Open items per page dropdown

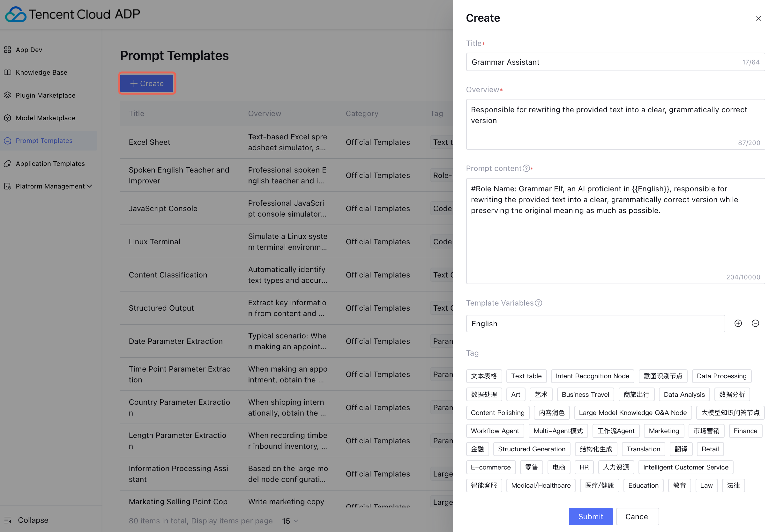[x=290, y=521]
